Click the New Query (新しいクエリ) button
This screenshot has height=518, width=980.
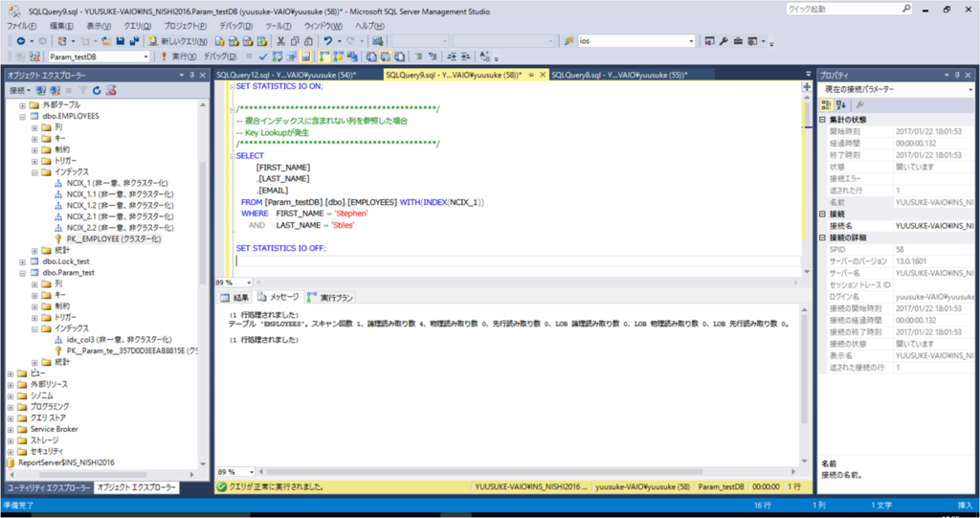(177, 40)
